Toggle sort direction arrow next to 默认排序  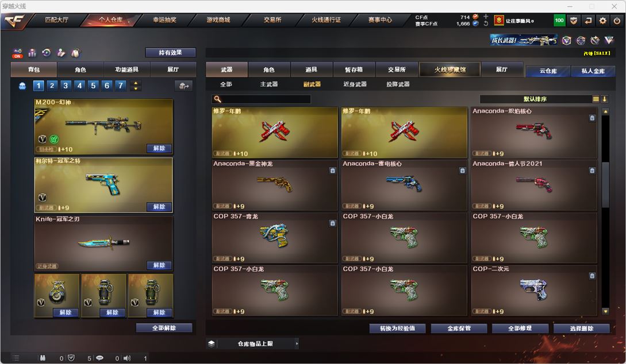604,99
